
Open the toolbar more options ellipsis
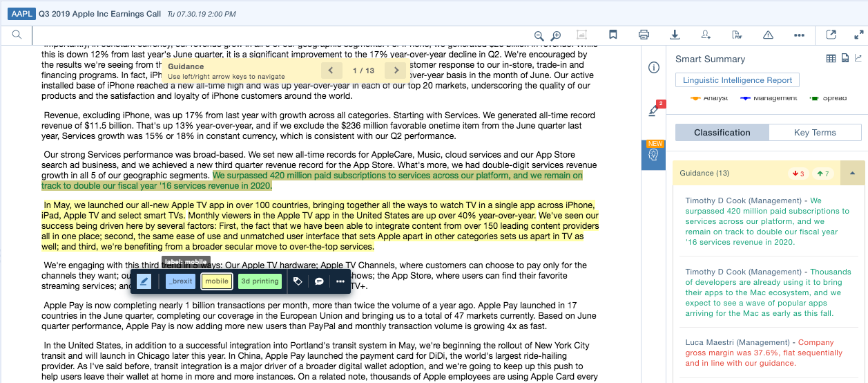[799, 35]
